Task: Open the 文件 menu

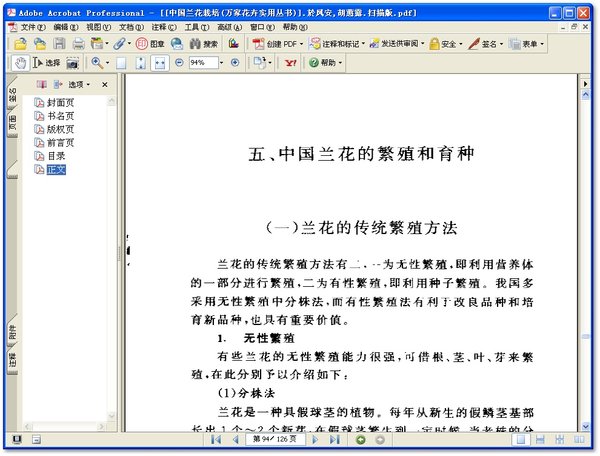Action: [33, 27]
